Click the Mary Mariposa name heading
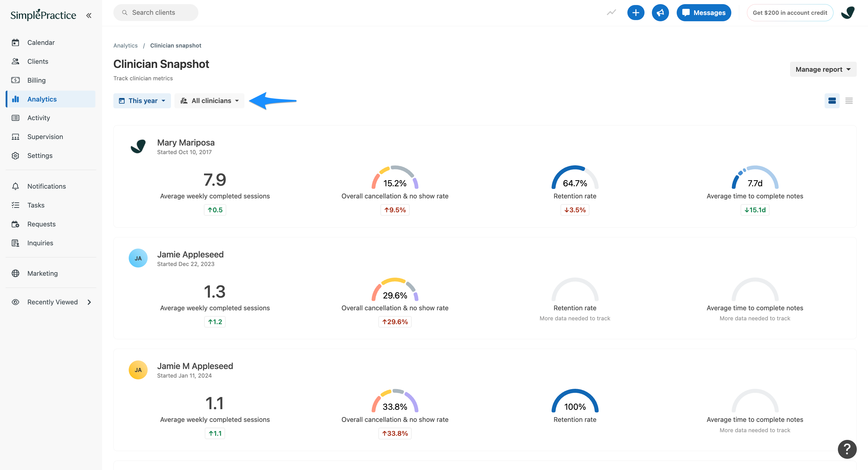The height and width of the screenshot is (470, 868). click(186, 143)
